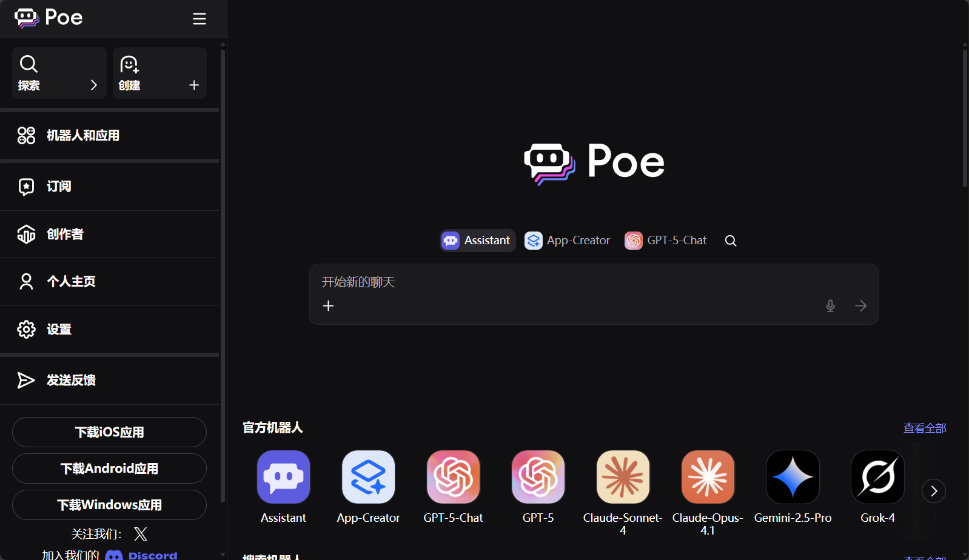Viewport: 969px width, 560px height.
Task: Click the sidebar vertical scrollbar
Action: 223,276
